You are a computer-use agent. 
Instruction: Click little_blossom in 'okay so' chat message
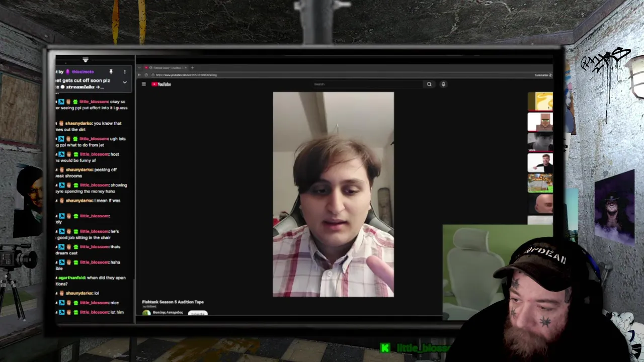(x=94, y=102)
